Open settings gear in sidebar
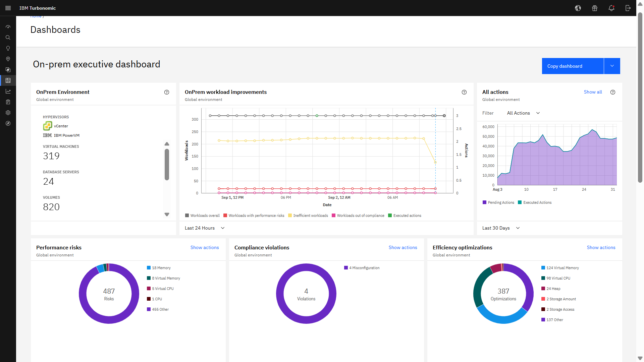This screenshot has width=644, height=362. click(8, 113)
